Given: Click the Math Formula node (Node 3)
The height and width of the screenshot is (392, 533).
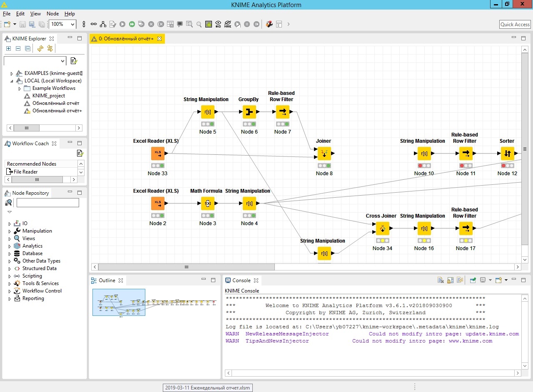Looking at the screenshot, I should pyautogui.click(x=207, y=203).
